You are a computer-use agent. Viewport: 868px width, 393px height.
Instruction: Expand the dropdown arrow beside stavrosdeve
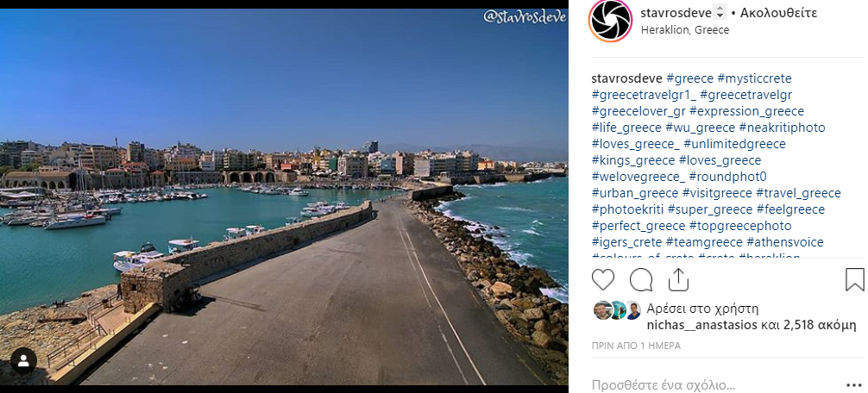point(720,12)
